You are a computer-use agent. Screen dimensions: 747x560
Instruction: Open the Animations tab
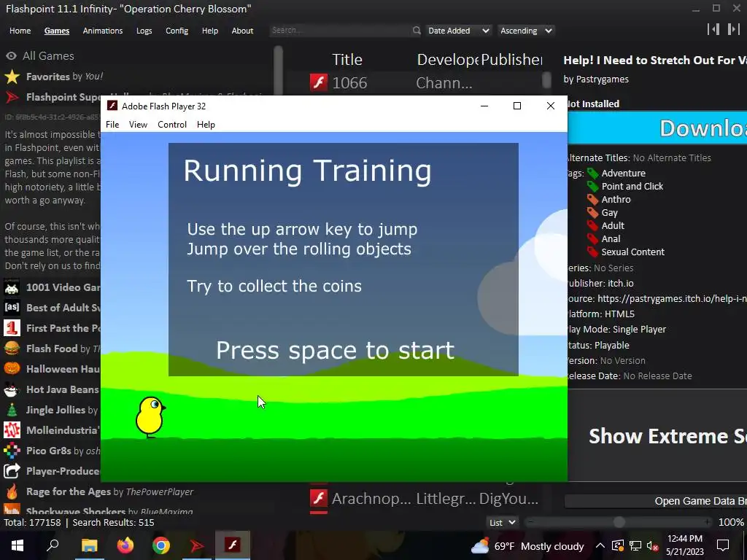click(102, 31)
